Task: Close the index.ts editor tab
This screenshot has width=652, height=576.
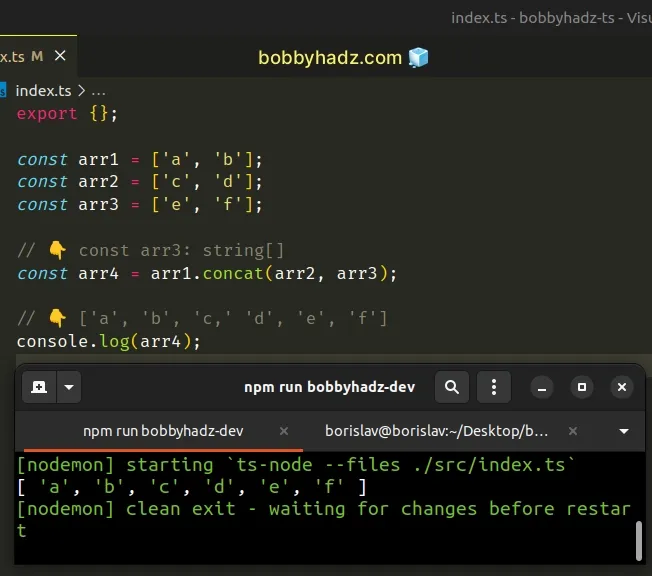Action: tap(60, 55)
